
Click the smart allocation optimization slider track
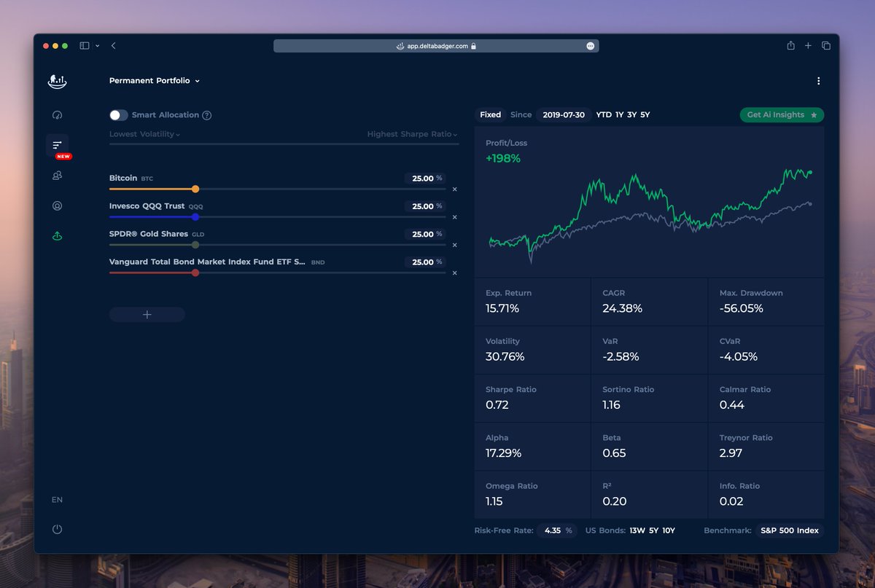[x=284, y=144]
